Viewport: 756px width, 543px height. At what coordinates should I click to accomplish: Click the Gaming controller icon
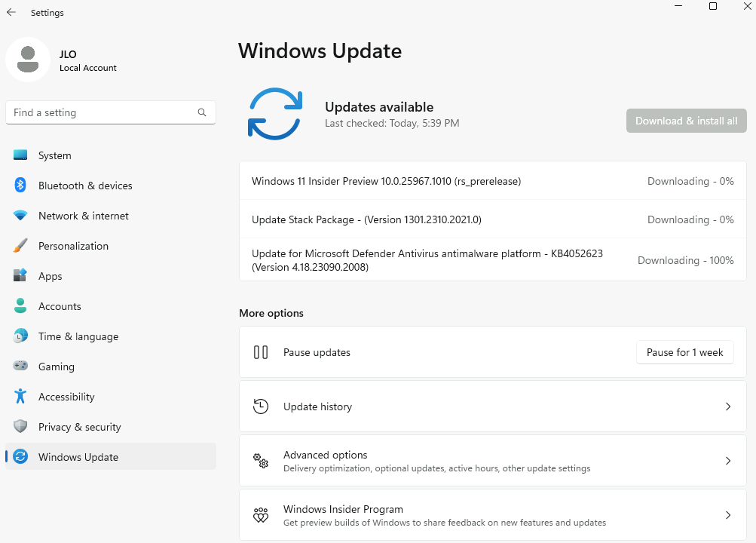coord(20,366)
